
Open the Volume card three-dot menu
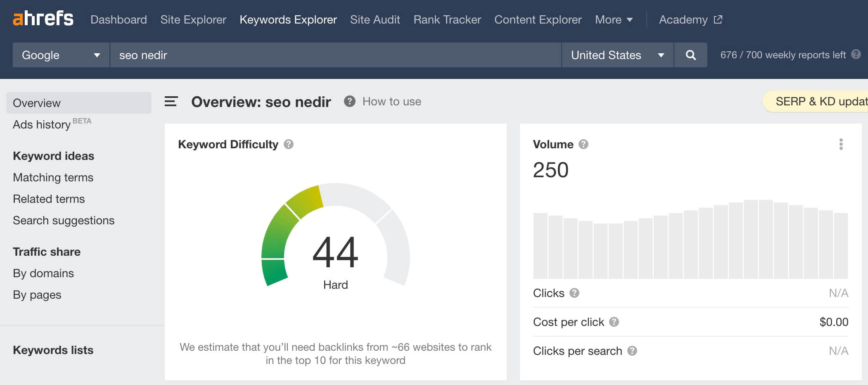841,144
